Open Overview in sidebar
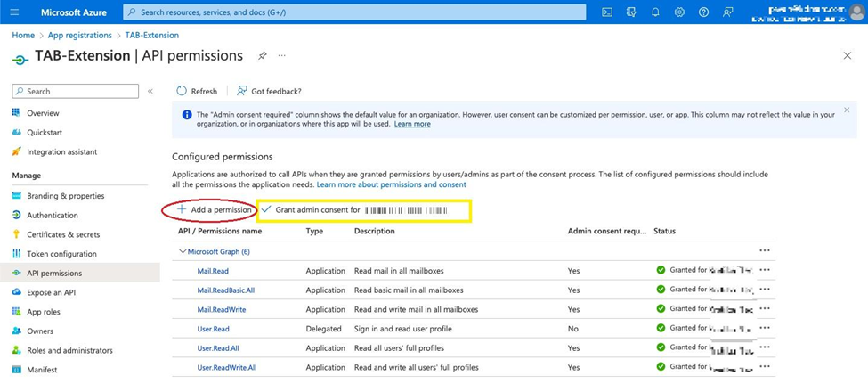868x384 pixels. pyautogui.click(x=44, y=113)
